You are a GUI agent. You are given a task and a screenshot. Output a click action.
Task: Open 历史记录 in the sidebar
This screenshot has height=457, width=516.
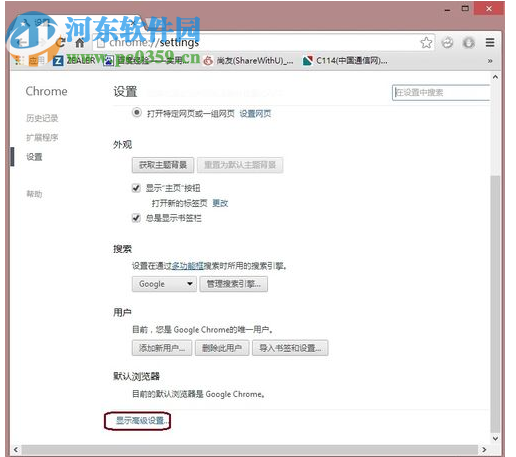[x=42, y=118]
